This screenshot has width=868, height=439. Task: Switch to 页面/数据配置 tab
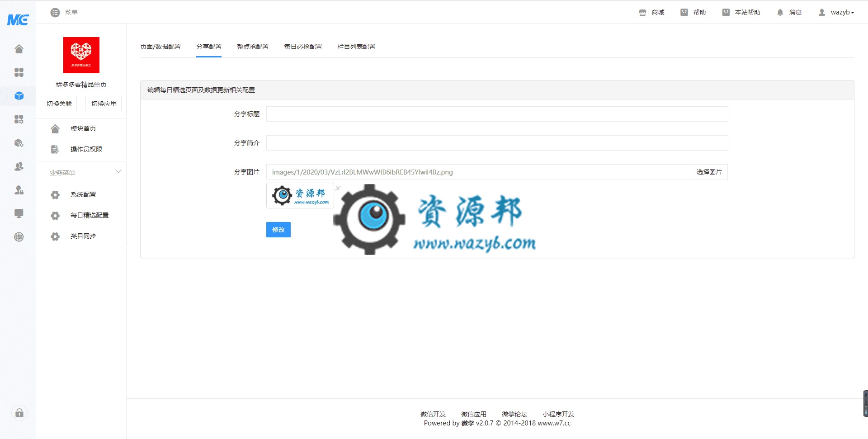point(160,47)
